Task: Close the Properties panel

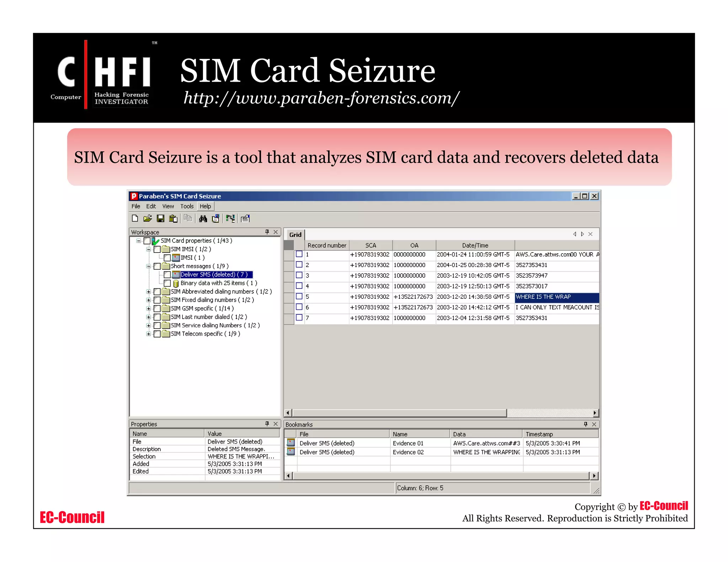Action: [275, 424]
